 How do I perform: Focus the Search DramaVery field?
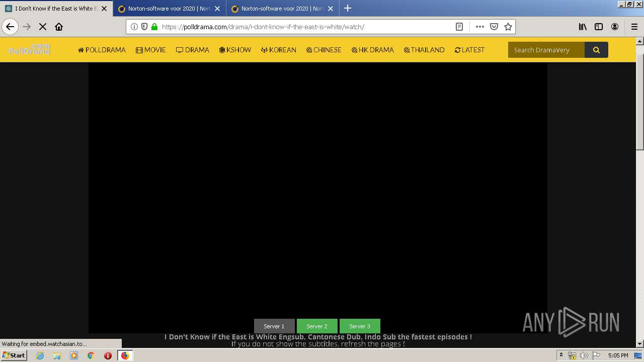tap(546, 50)
